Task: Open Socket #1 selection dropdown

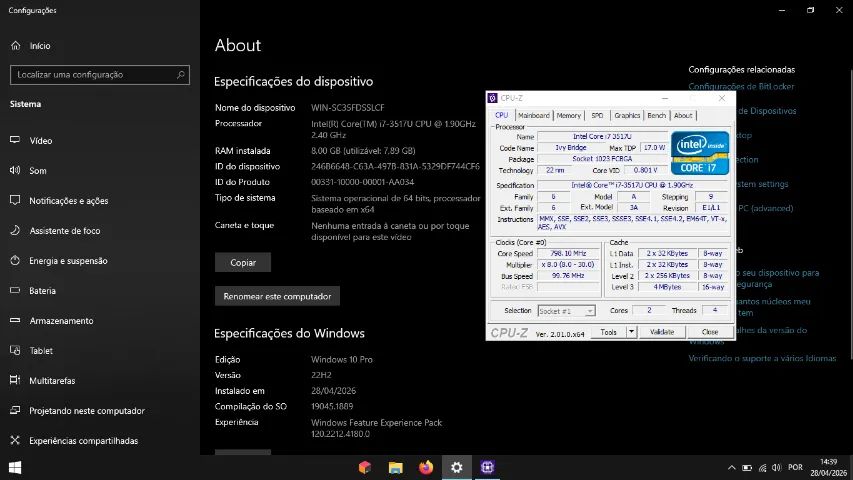Action: pos(566,311)
